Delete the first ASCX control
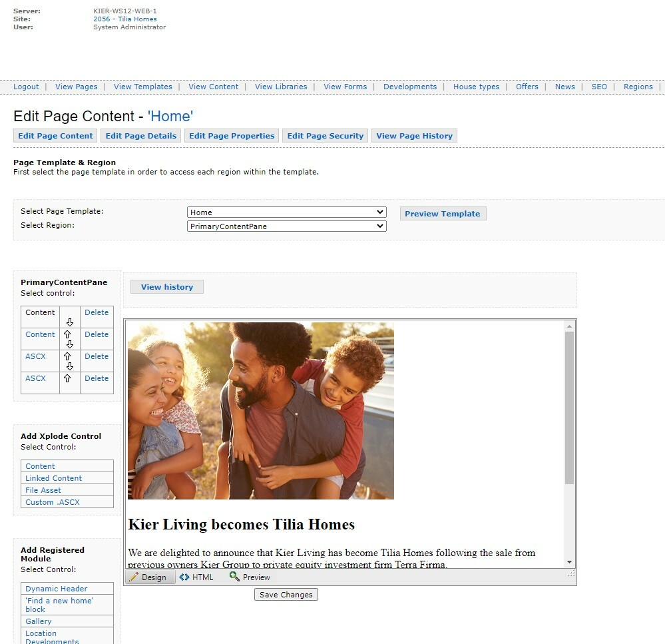665x644 pixels. click(97, 356)
